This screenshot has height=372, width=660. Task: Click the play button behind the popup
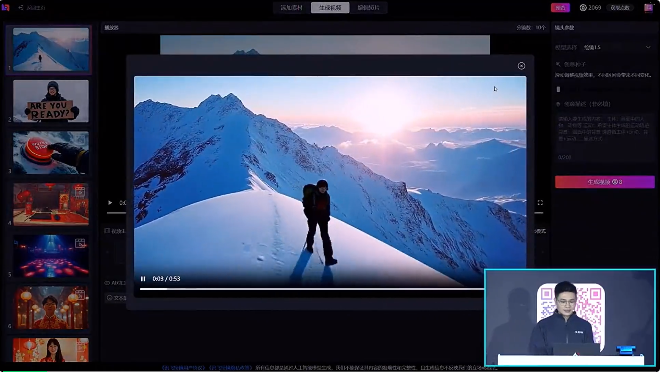[110, 202]
